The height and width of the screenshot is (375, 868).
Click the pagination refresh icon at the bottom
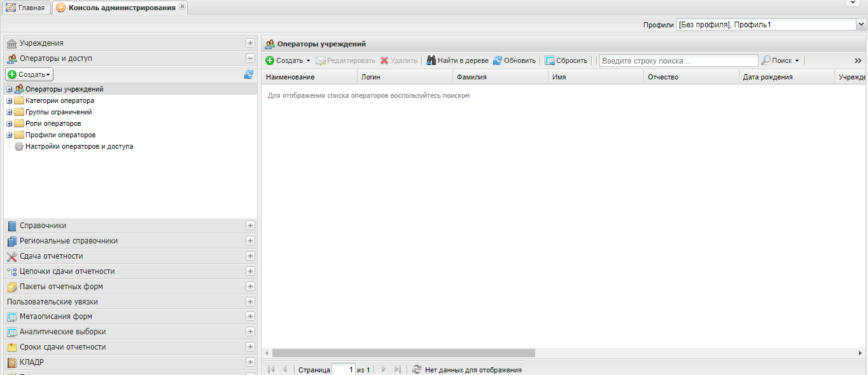pos(417,369)
